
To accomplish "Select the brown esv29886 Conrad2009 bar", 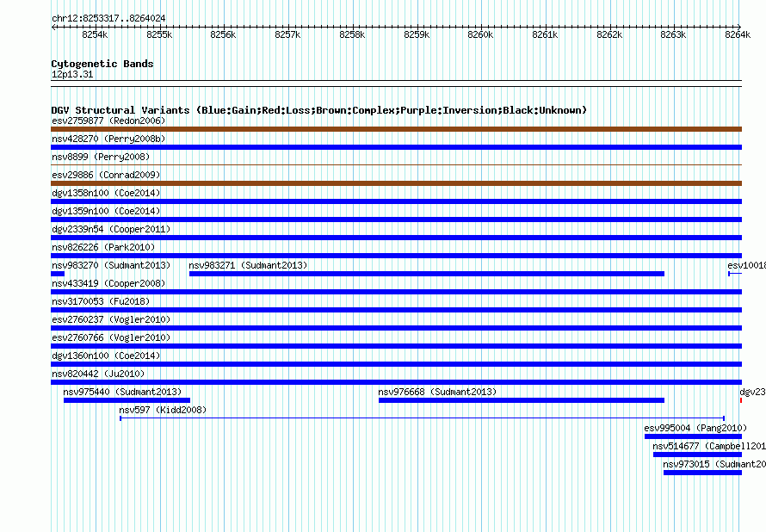I will click(x=396, y=183).
